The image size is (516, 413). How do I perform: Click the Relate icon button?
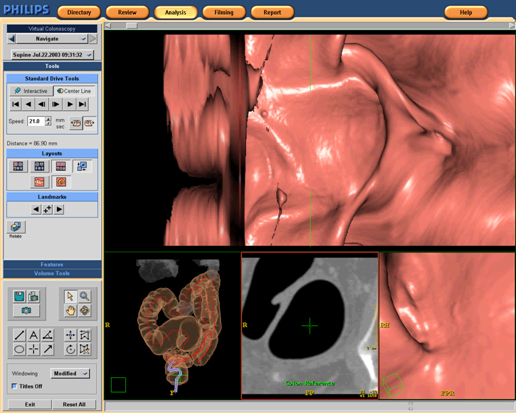pos(16,227)
